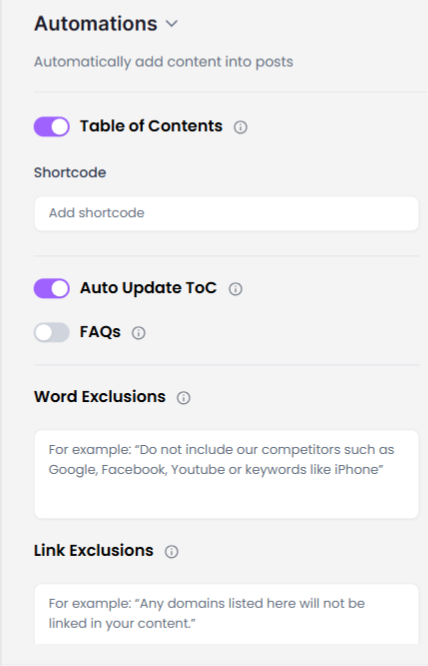This screenshot has height=666, width=428.
Task: Click inside the Link Exclusions text area
Action: point(226,614)
